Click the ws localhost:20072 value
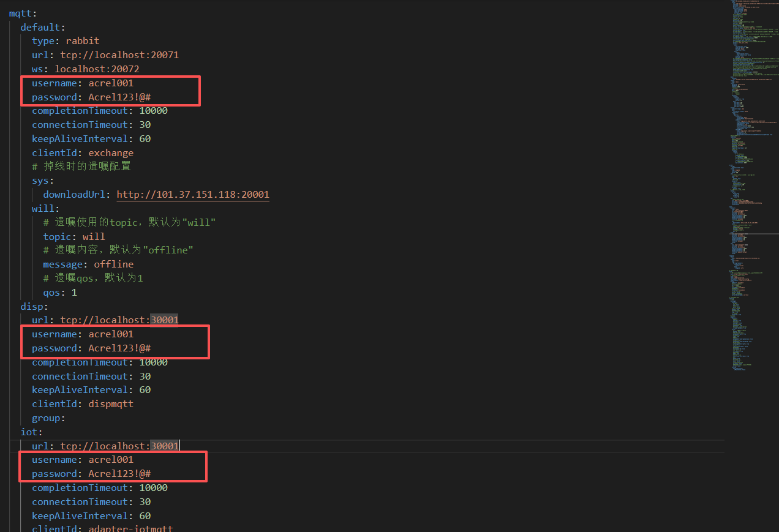Viewport: 779px width, 532px height. (97, 69)
